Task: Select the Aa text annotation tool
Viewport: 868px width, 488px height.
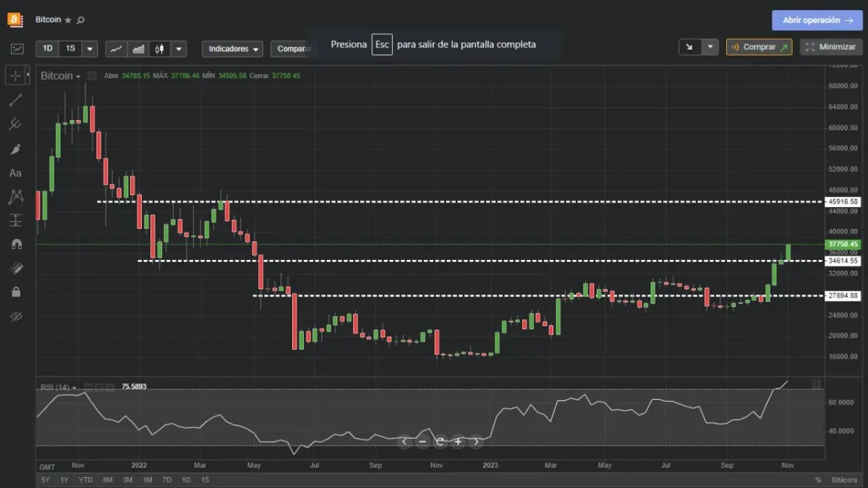Action: pyautogui.click(x=15, y=173)
